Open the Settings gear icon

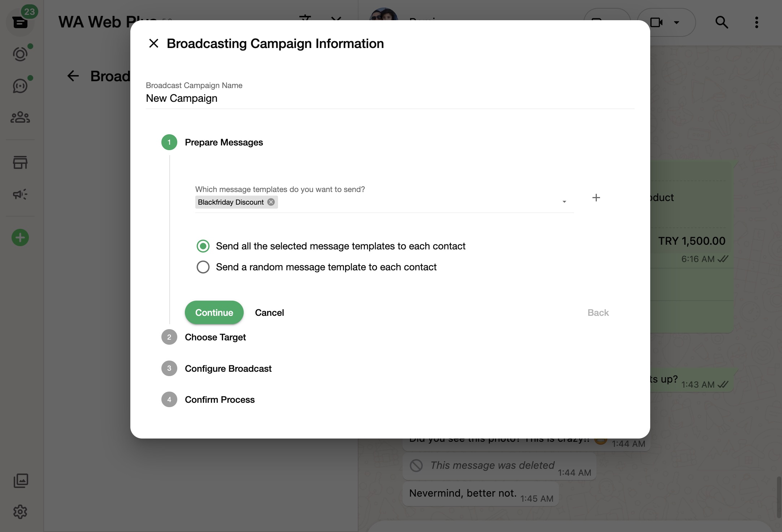pos(20,511)
